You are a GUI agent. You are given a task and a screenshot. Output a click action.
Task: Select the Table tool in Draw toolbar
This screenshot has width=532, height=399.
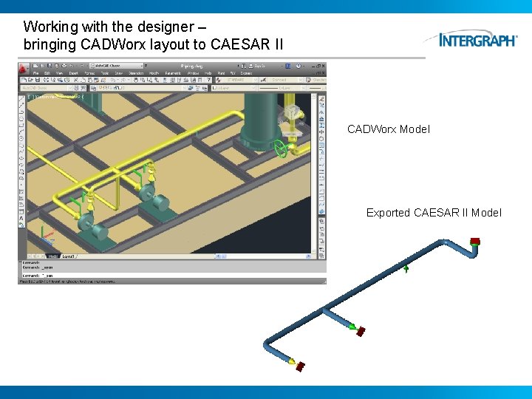pyautogui.click(x=21, y=211)
